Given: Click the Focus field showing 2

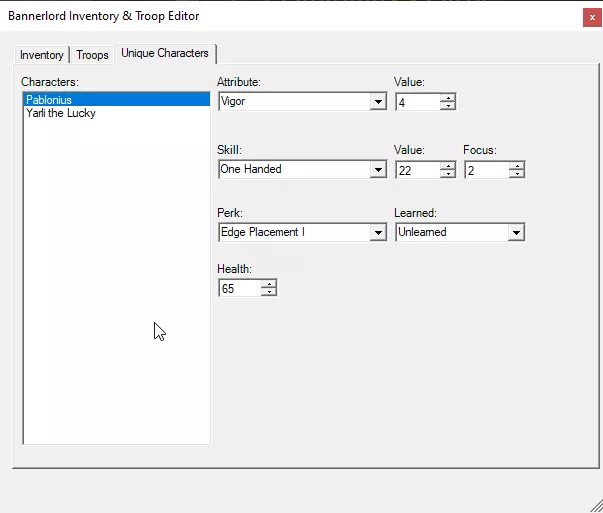Looking at the screenshot, I should [x=487, y=170].
